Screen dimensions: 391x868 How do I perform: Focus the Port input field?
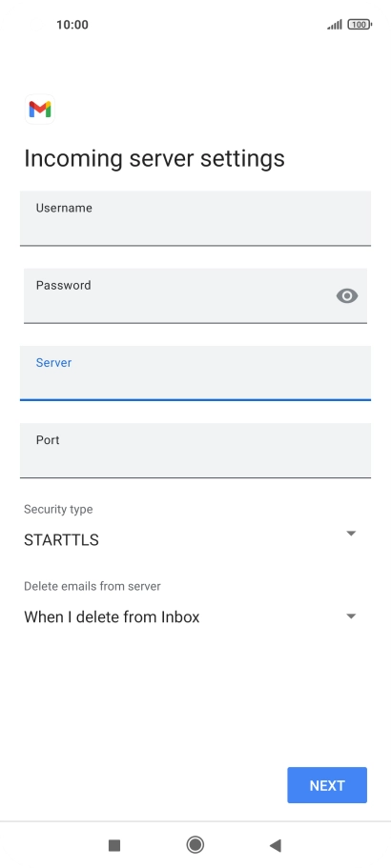tap(195, 450)
